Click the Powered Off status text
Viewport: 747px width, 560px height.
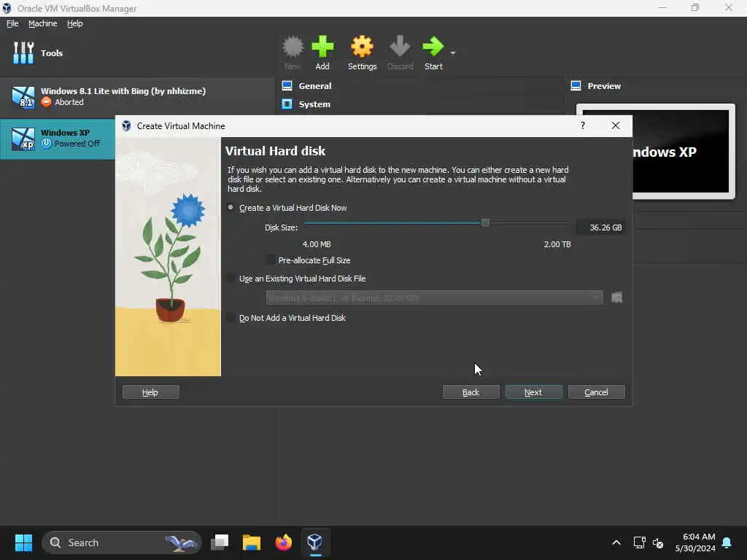pyautogui.click(x=77, y=144)
